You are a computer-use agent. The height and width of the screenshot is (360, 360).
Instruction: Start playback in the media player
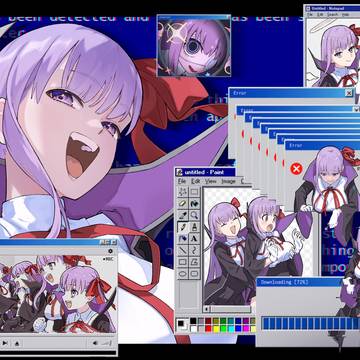point(5,343)
